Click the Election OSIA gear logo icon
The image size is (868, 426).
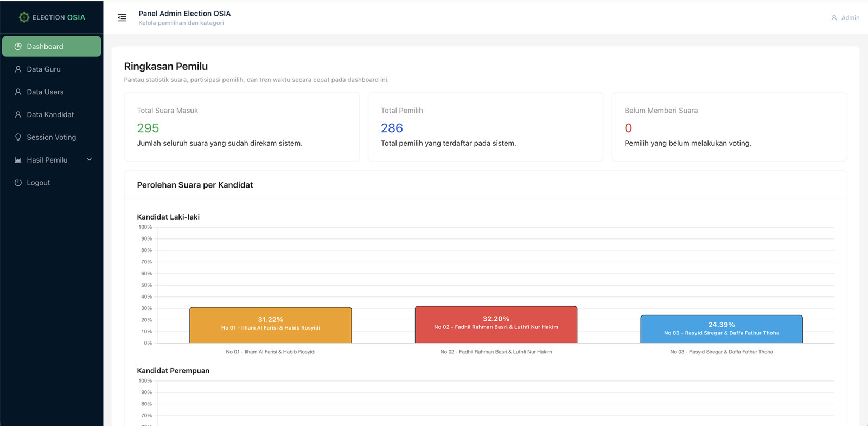[x=24, y=17]
